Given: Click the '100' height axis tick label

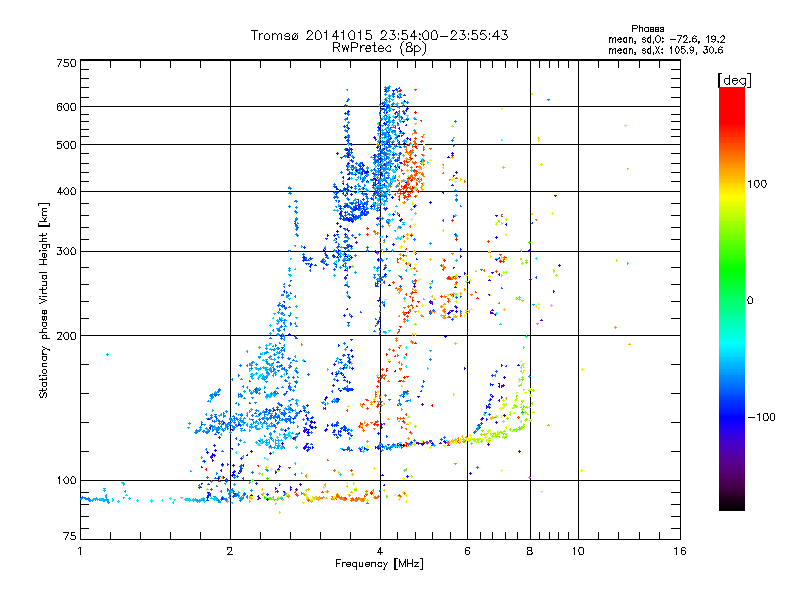Looking at the screenshot, I should [66, 480].
